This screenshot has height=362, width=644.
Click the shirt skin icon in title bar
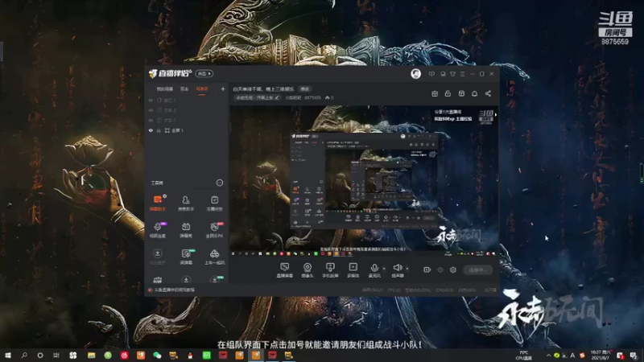tap(452, 74)
